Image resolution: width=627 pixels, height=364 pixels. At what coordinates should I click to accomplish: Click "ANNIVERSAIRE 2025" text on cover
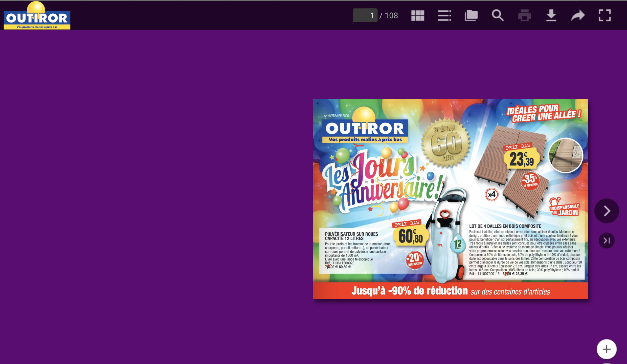tap(336, 116)
